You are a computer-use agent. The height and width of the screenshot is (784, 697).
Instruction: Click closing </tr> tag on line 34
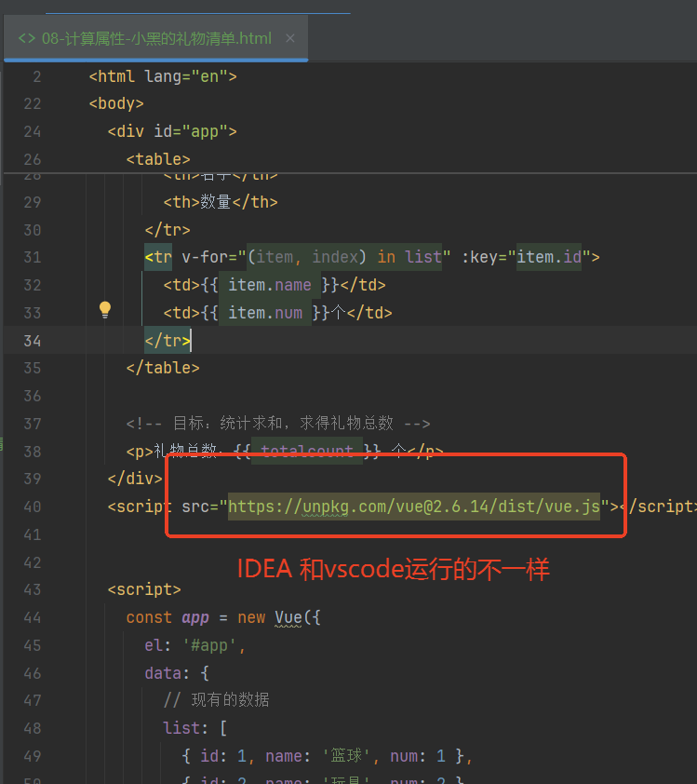point(168,341)
